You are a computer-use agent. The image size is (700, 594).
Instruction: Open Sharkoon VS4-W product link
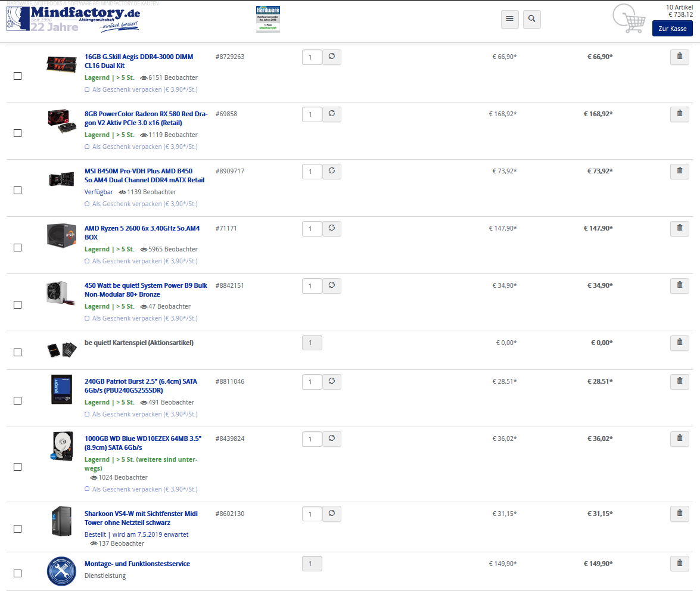141,518
